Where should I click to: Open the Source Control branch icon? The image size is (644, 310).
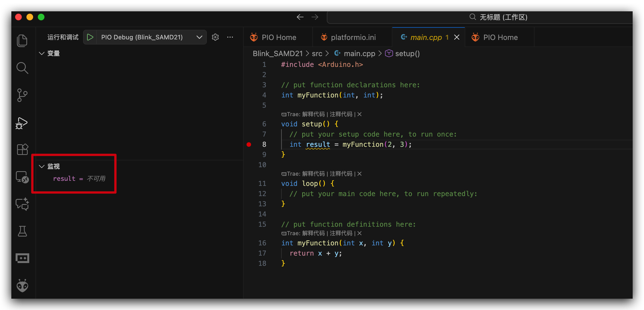click(x=22, y=95)
